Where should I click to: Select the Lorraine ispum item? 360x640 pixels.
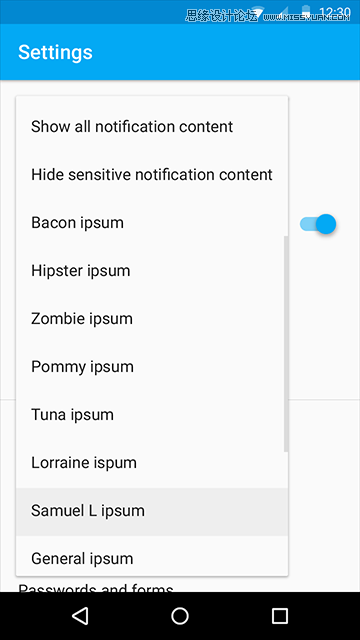click(x=152, y=462)
